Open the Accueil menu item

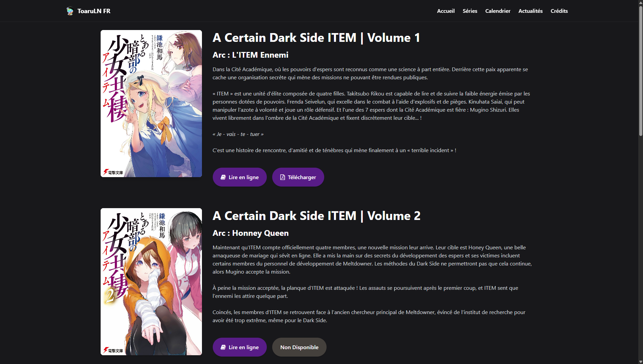pyautogui.click(x=446, y=11)
